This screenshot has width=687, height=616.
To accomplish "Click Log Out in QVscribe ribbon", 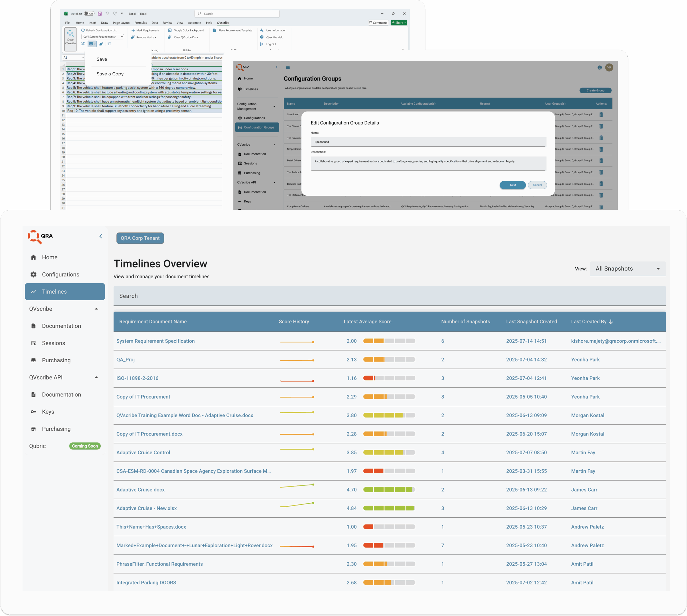I will pos(268,44).
